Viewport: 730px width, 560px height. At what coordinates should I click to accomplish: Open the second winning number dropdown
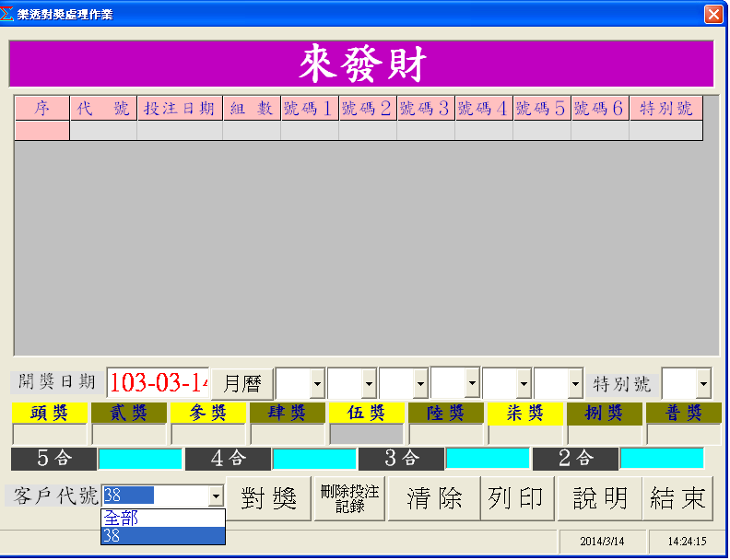click(x=369, y=384)
